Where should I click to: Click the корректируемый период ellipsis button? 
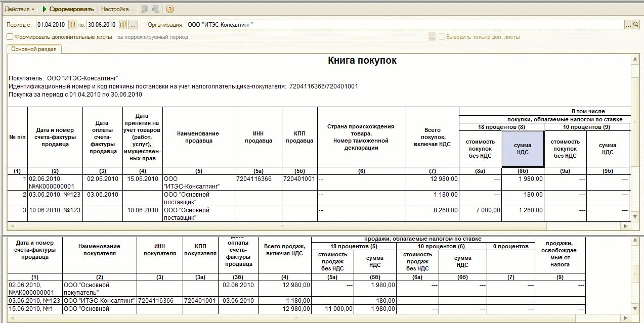coord(432,37)
